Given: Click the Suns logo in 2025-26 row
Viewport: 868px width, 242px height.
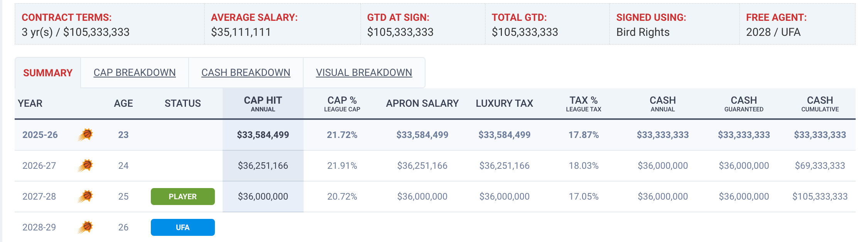Looking at the screenshot, I should 86,134.
